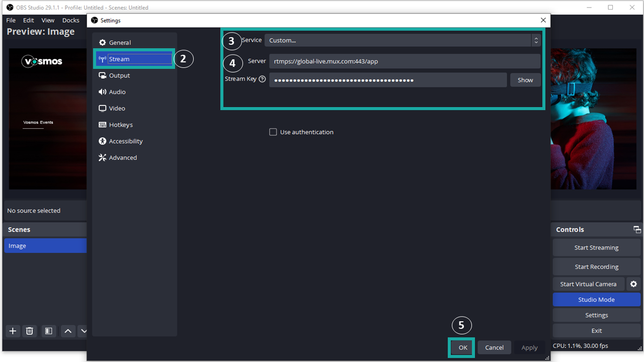Image resolution: width=644 pixels, height=362 pixels.
Task: Open the Output settings category
Action: pos(134,75)
